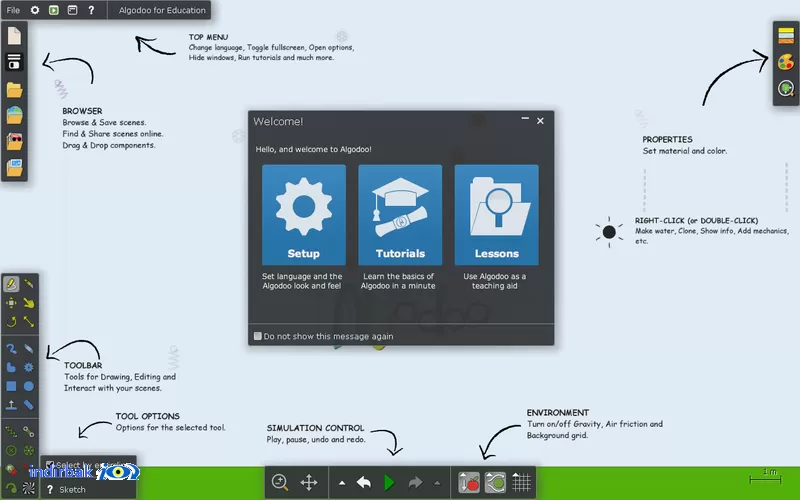The width and height of the screenshot is (800, 500).
Task: Start simulation with green Play button
Action: pos(389,482)
